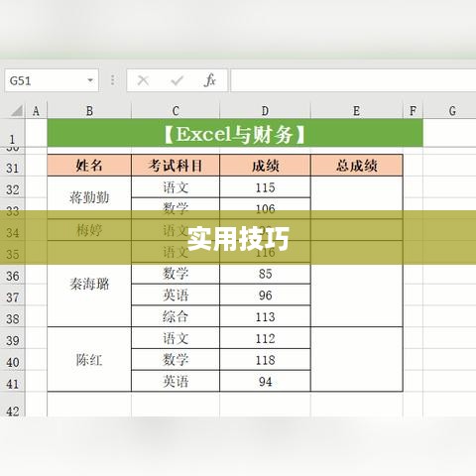Select column B header

(x=89, y=111)
